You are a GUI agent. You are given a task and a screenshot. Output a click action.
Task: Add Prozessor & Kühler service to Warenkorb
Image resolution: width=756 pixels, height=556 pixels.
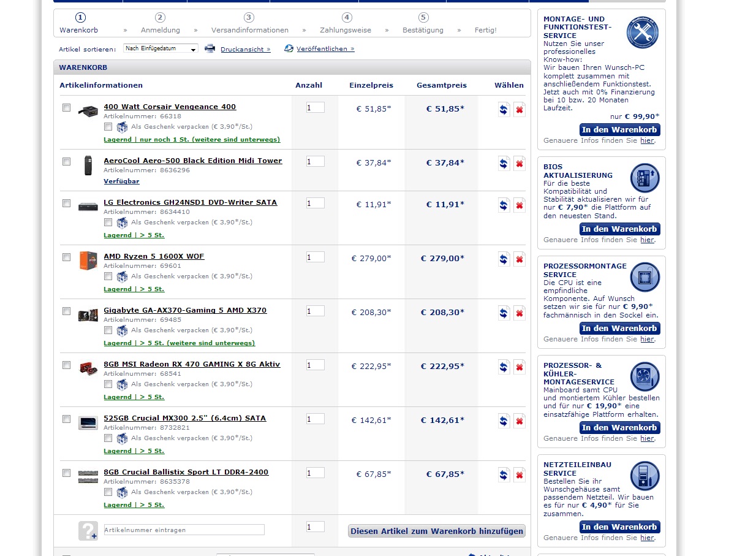pyautogui.click(x=619, y=428)
